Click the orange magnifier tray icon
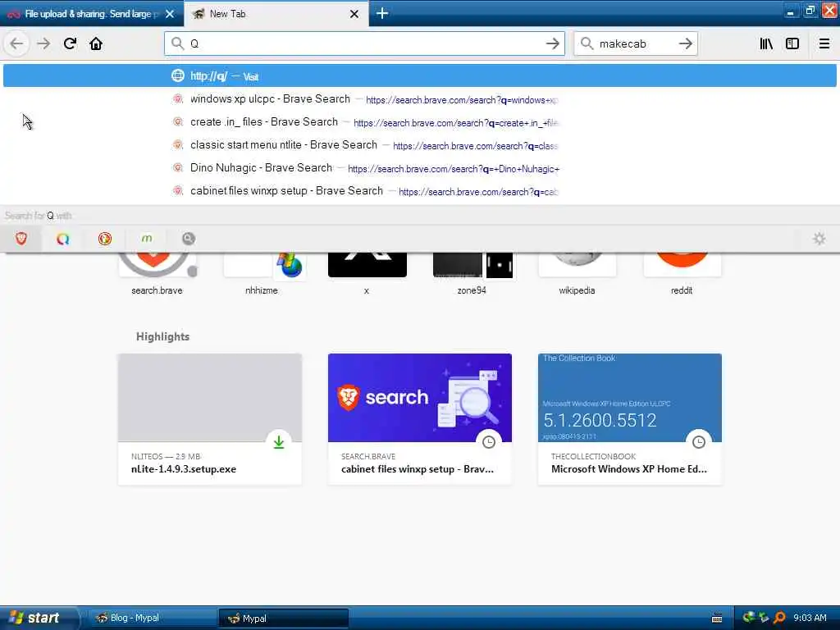 click(779, 618)
